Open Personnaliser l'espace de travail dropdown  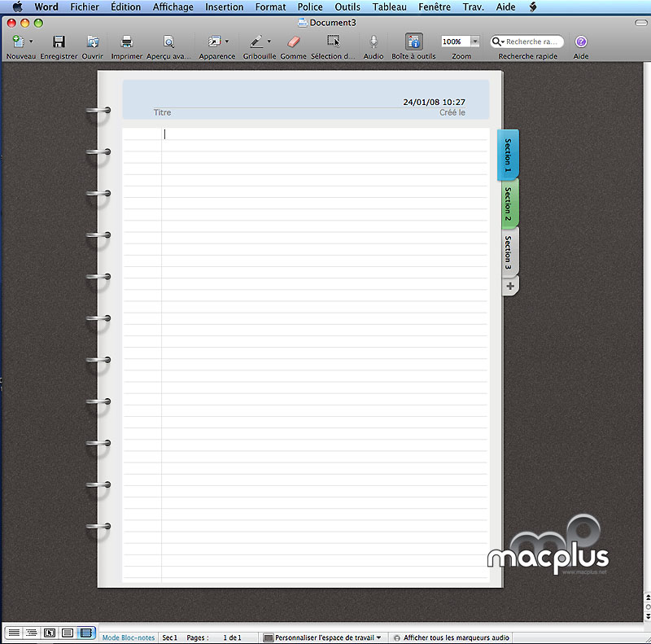click(x=322, y=637)
